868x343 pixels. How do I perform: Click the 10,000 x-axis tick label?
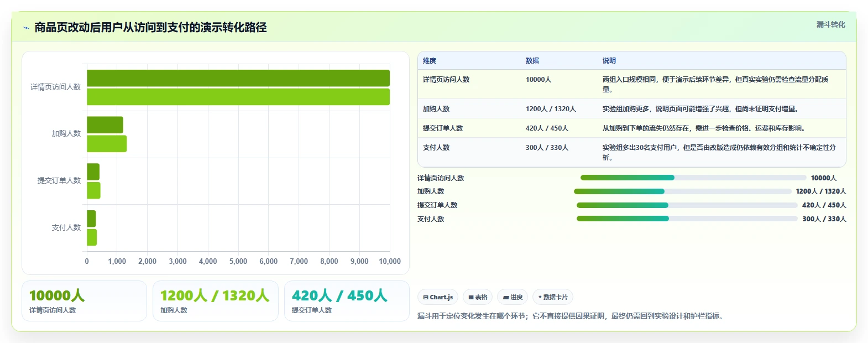(390, 261)
